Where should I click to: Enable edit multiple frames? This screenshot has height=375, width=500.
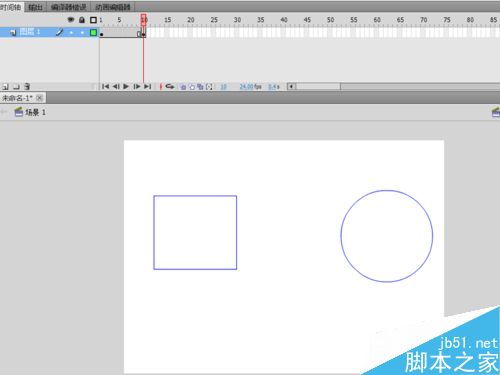[200, 87]
